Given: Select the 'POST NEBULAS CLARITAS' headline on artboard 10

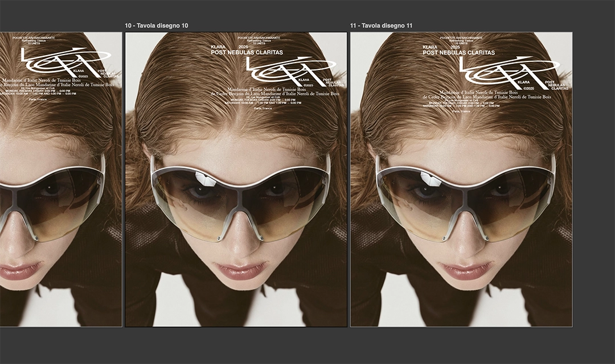Looking at the screenshot, I should click(x=247, y=53).
